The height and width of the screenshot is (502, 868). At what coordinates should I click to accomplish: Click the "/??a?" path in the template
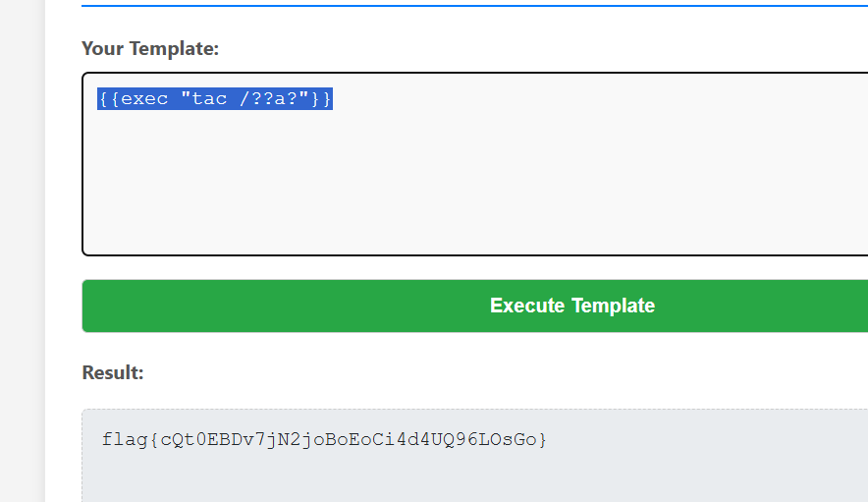[x=269, y=99]
